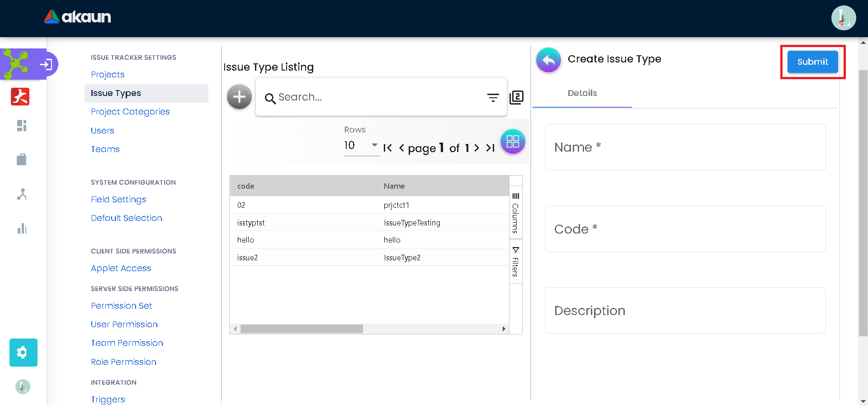Screen dimensions: 868x406
Task: Open the Permission Set link
Action: tap(121, 306)
